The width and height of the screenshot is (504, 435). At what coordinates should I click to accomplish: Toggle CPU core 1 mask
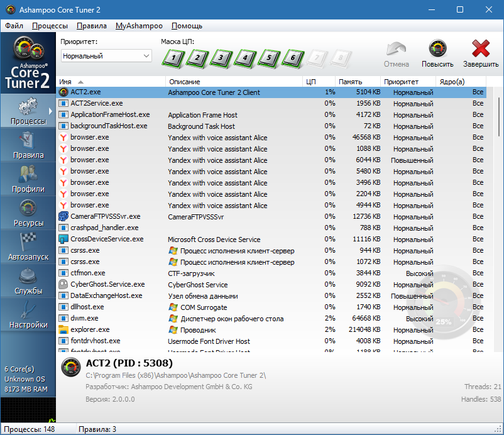click(x=173, y=58)
